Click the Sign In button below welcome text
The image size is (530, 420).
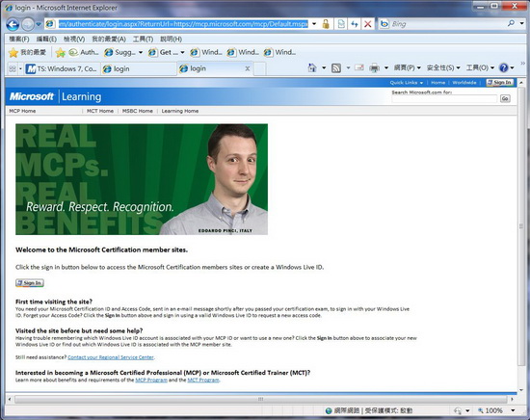coord(30,283)
